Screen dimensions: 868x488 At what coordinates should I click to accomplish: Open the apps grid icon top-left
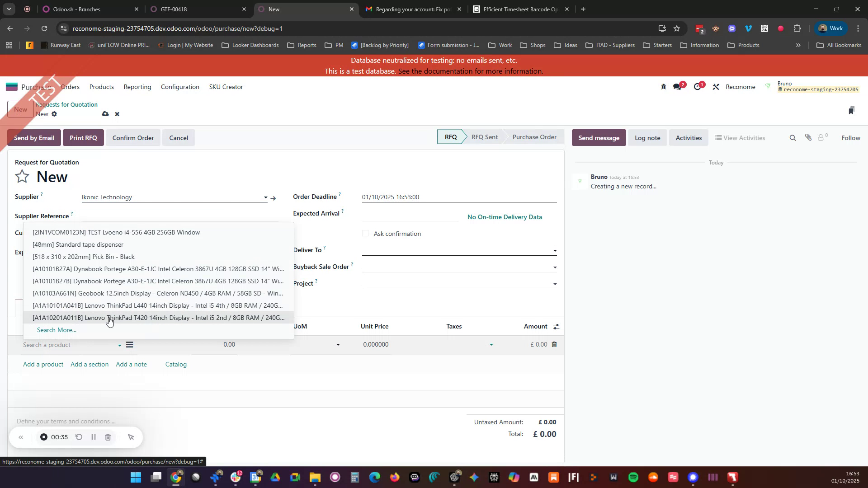point(9,45)
